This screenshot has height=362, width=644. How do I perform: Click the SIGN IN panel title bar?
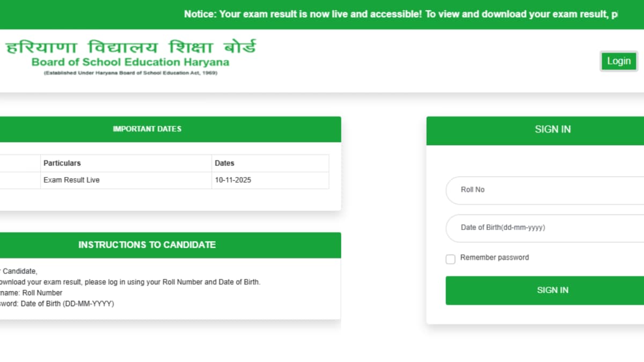pyautogui.click(x=552, y=129)
